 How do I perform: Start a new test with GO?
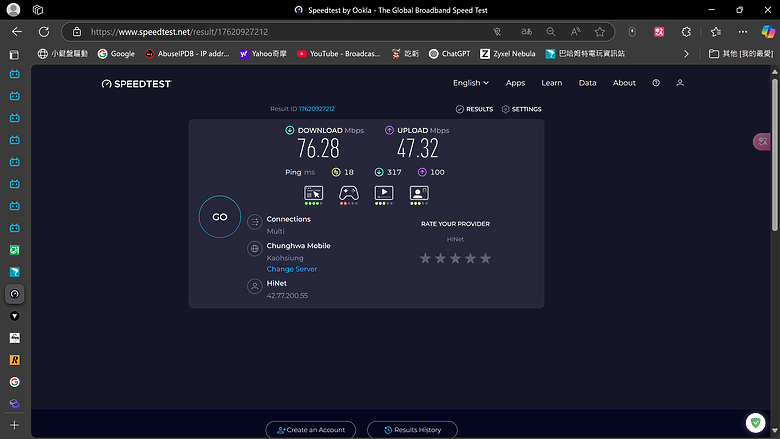click(220, 217)
